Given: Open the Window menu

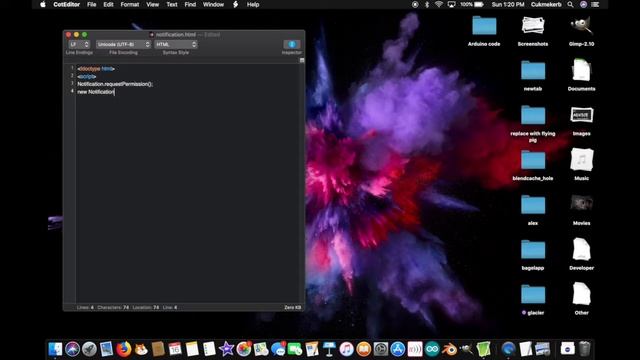Looking at the screenshot, I should pyautogui.click(x=213, y=4).
